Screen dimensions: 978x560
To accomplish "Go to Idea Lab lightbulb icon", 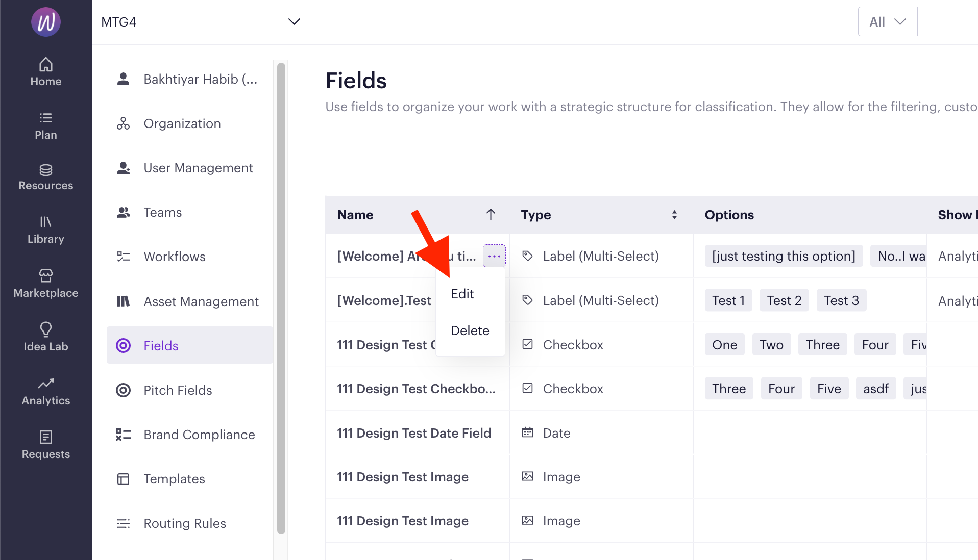I will 46,329.
